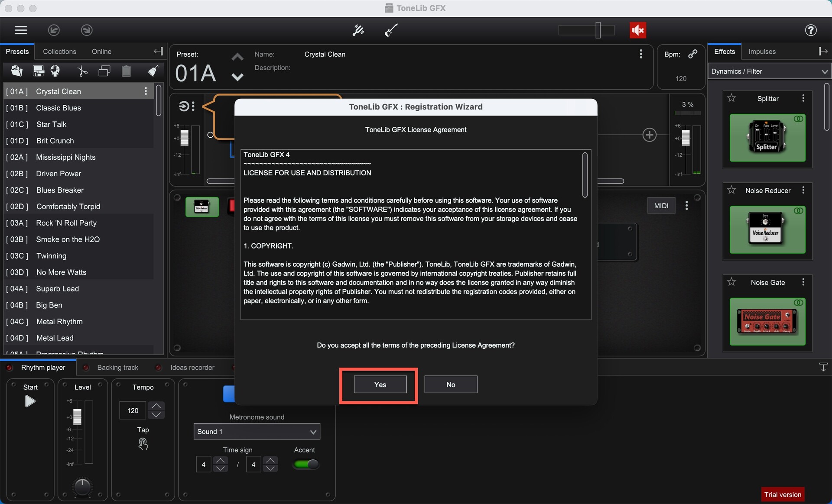
Task: Click the Trial version button
Action: 783,494
